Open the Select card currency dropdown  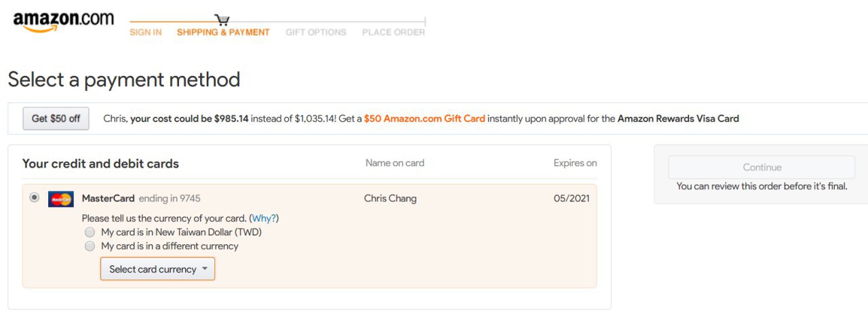tap(157, 269)
